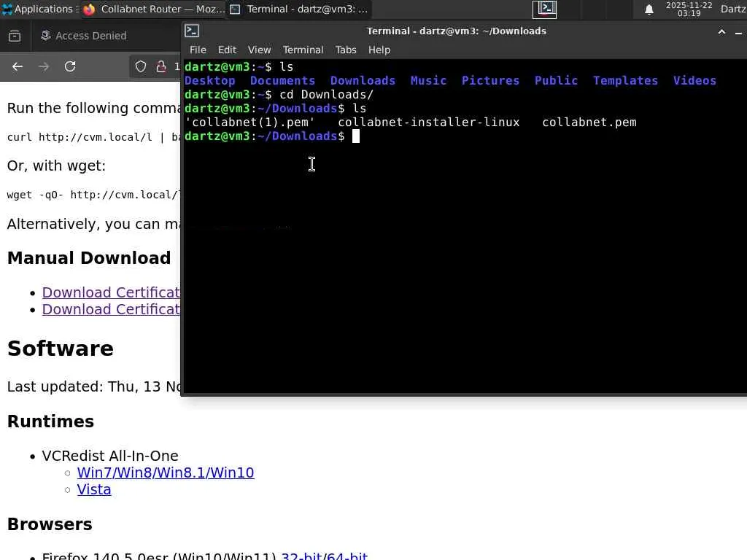This screenshot has width=747, height=560.
Task: Open the View menu in Terminal
Action: [259, 50]
